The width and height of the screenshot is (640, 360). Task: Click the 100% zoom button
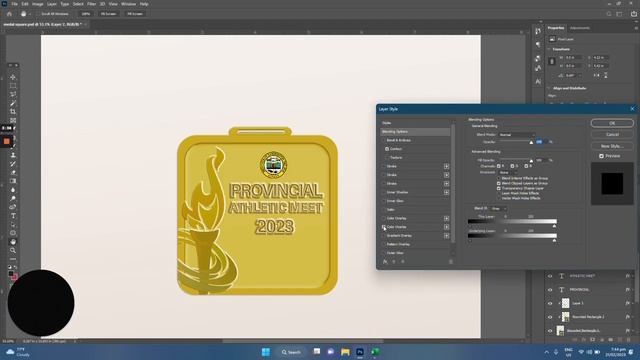85,14
